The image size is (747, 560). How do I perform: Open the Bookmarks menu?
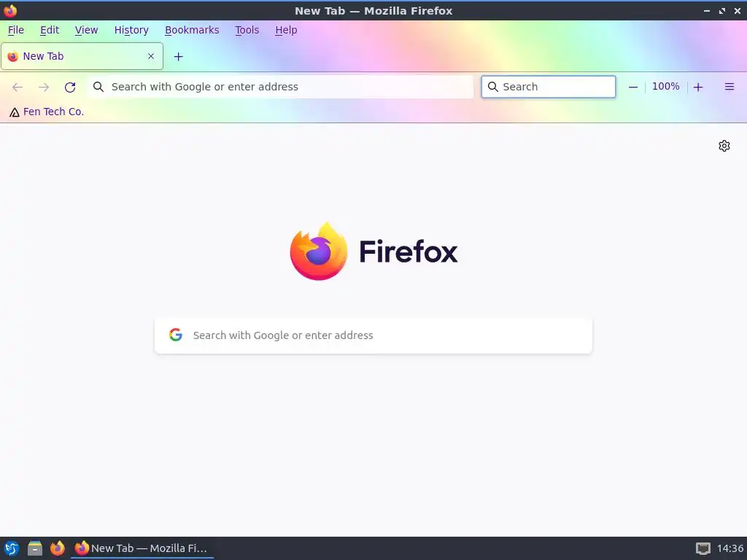click(x=192, y=30)
